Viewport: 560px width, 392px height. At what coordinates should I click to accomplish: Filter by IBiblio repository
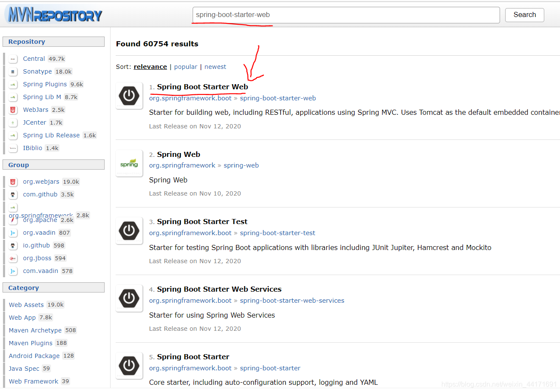[33, 148]
